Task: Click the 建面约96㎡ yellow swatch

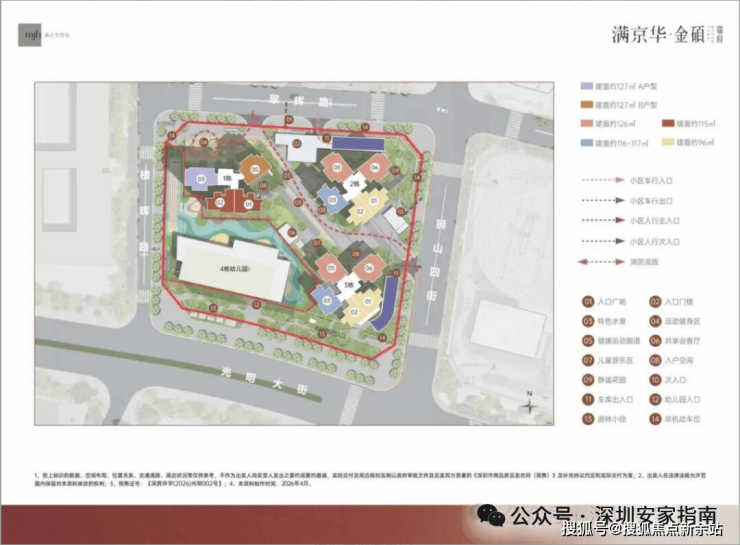Action: (668, 142)
